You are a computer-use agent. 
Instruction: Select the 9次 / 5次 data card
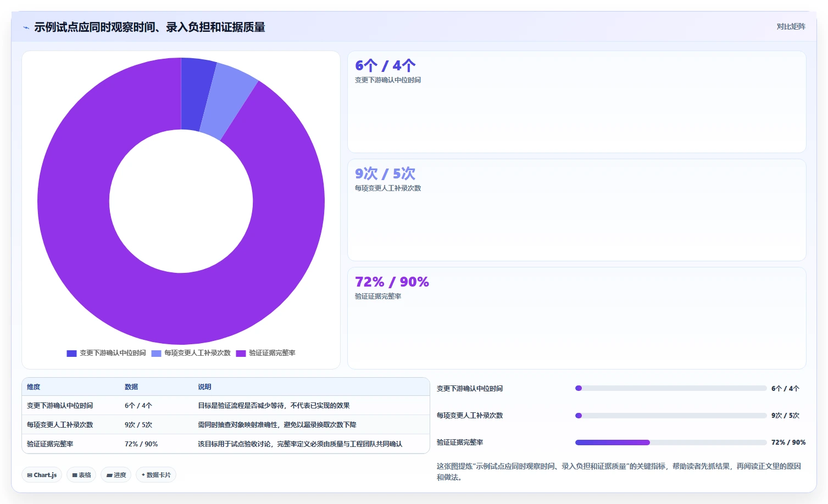576,210
